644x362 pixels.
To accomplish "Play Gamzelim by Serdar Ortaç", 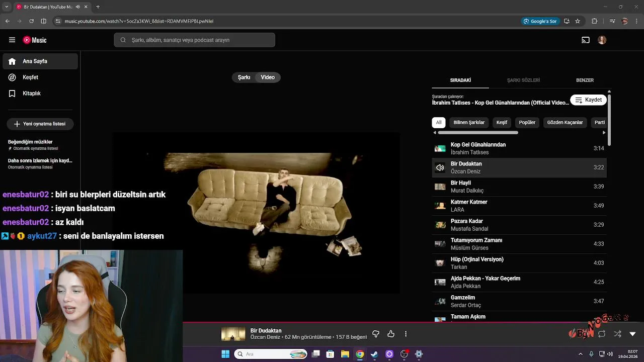I will pyautogui.click(x=519, y=301).
